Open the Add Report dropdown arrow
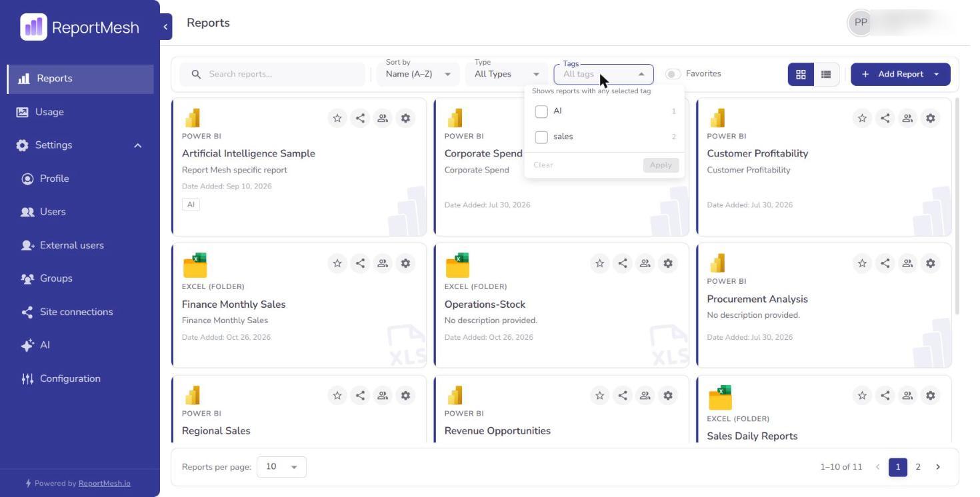The height and width of the screenshot is (497, 980). 937,75
